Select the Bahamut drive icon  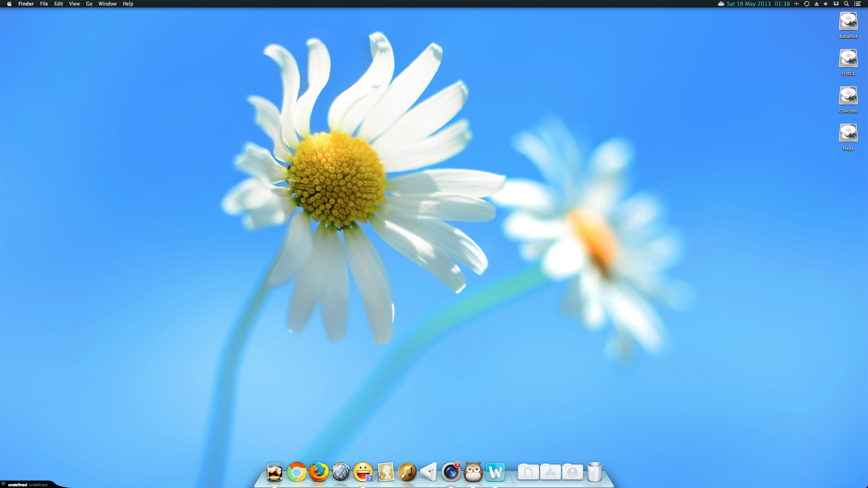pyautogui.click(x=848, y=22)
